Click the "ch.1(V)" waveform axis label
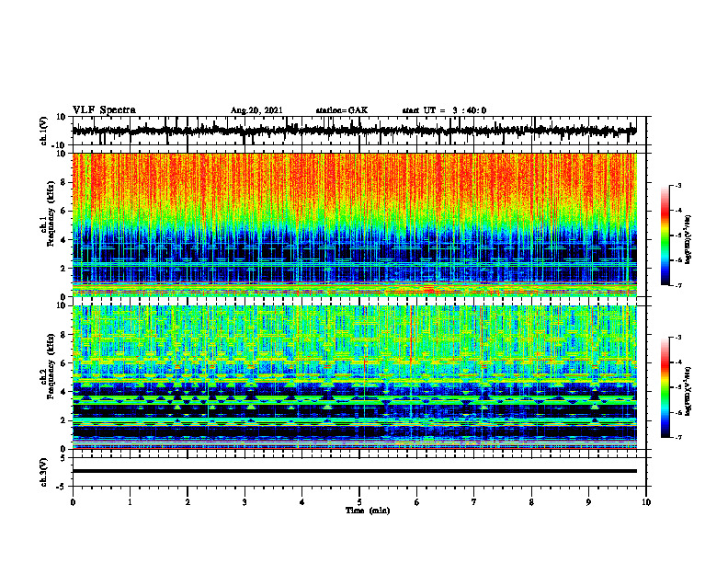Screen dimensions: 728x563 [44, 131]
